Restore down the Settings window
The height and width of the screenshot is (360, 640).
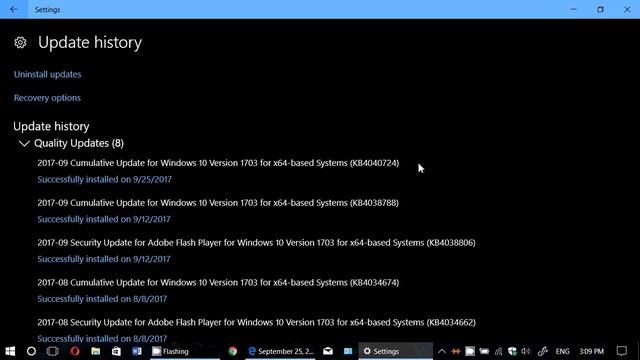(600, 9)
